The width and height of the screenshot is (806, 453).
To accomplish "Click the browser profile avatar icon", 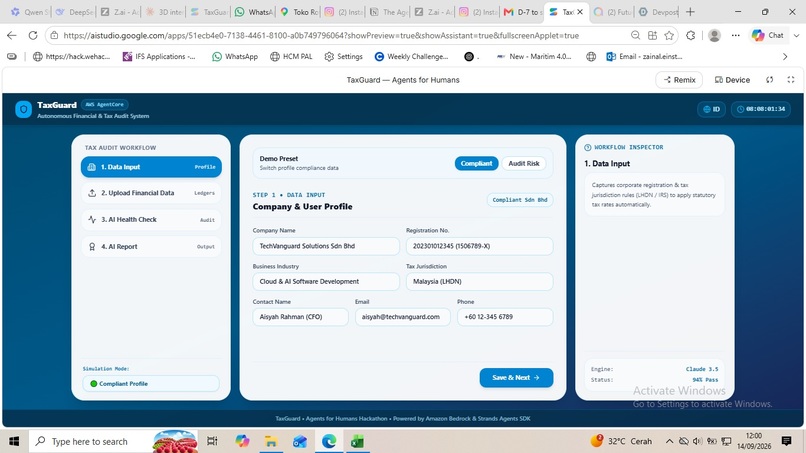I will (714, 35).
